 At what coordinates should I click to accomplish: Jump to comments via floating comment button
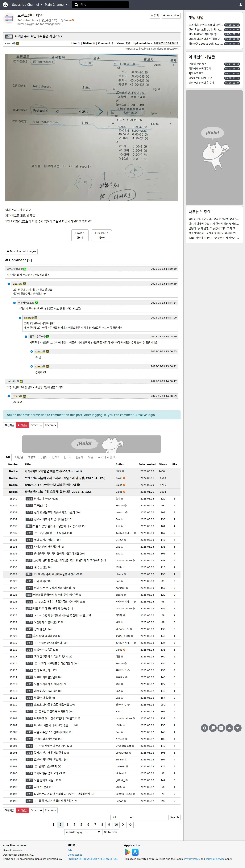(213, 728)
